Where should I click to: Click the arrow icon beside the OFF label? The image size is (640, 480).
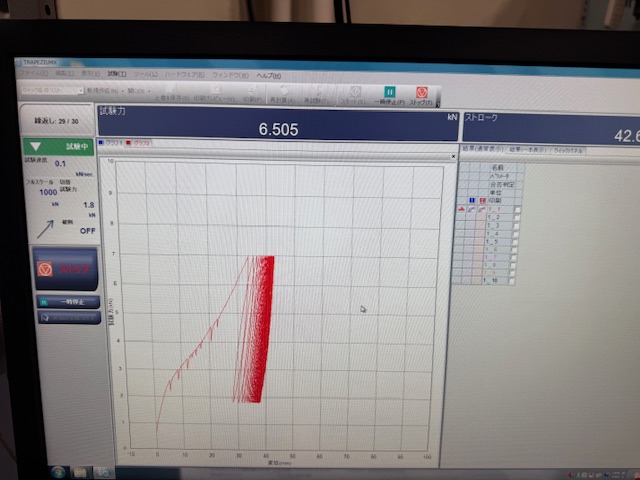[46, 228]
